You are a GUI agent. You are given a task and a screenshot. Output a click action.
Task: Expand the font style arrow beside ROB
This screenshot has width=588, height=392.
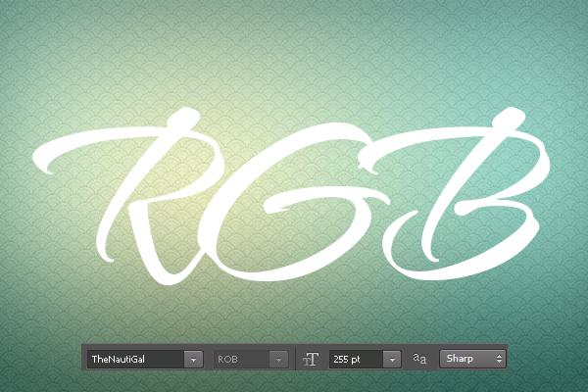279,360
